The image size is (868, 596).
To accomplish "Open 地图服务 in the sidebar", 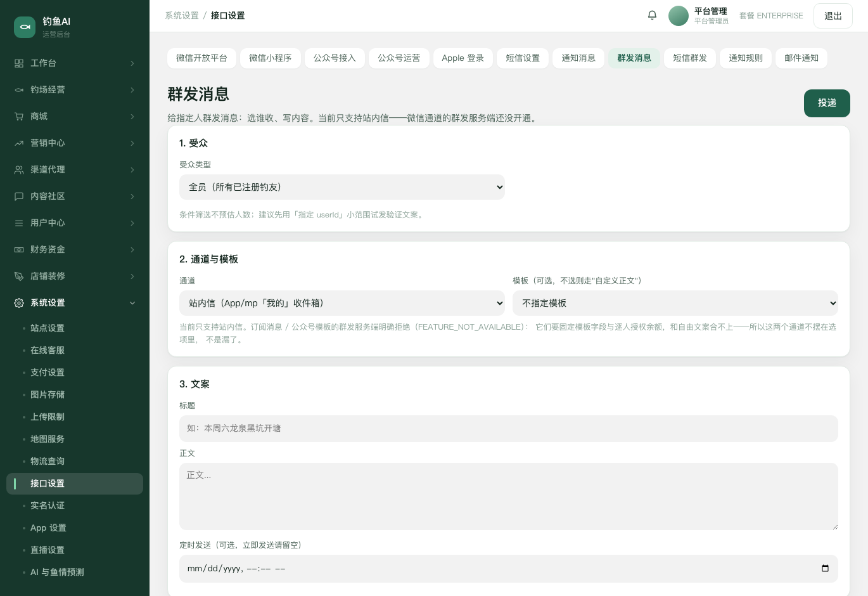I will point(75,439).
